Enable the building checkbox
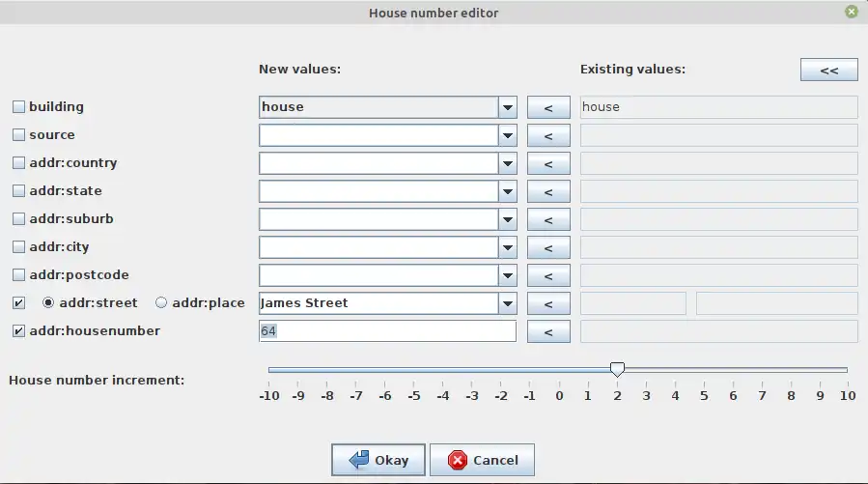 (x=19, y=107)
